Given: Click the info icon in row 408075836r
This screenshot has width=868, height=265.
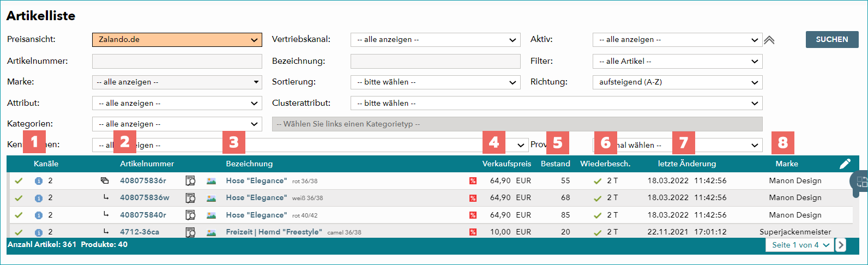Looking at the screenshot, I should [x=39, y=181].
